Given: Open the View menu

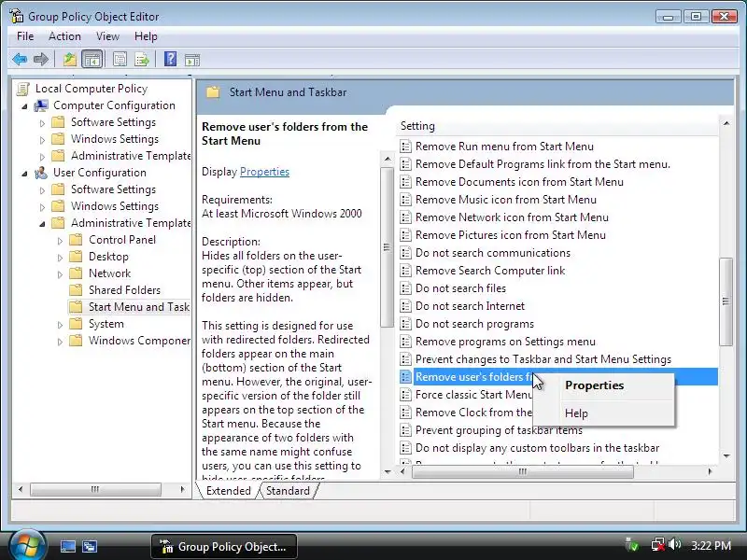Looking at the screenshot, I should point(107,36).
